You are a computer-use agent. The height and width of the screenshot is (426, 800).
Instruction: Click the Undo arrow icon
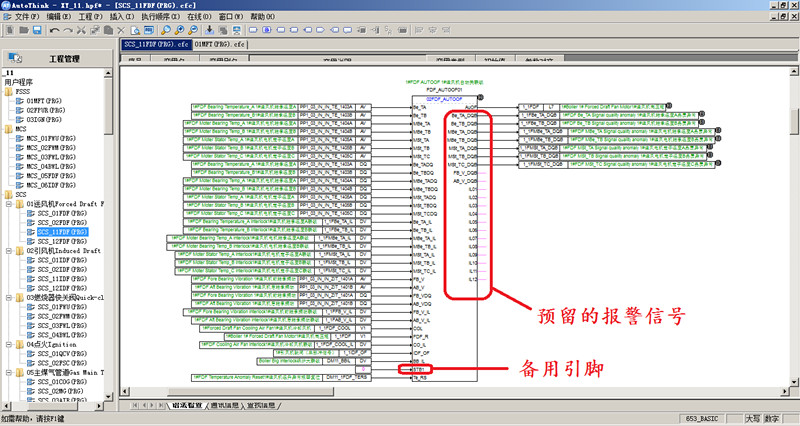coord(57,31)
